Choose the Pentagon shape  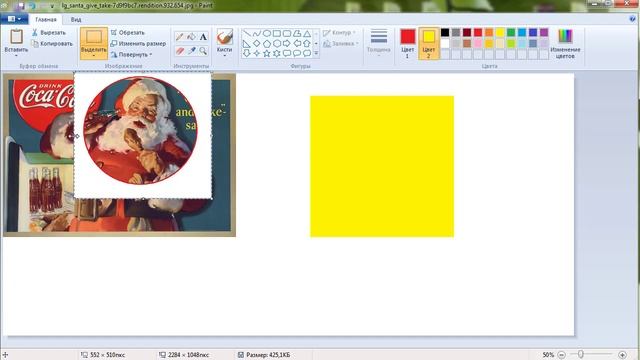267,43
